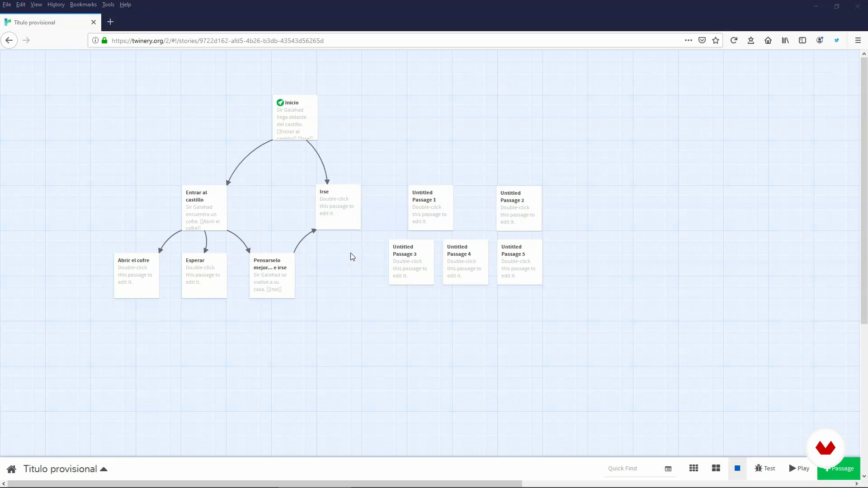The image size is (868, 488).
Task: Open the Edit menu
Action: 21,5
